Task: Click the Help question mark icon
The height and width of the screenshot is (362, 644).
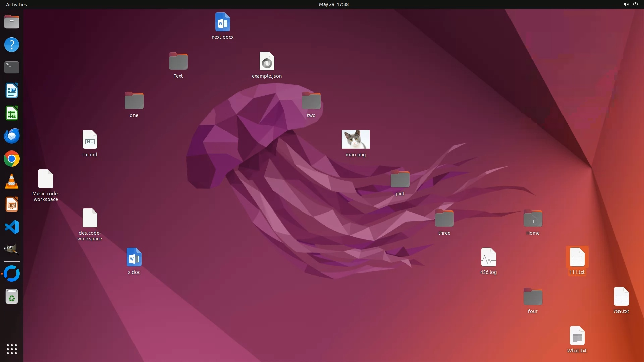Action: tap(12, 45)
